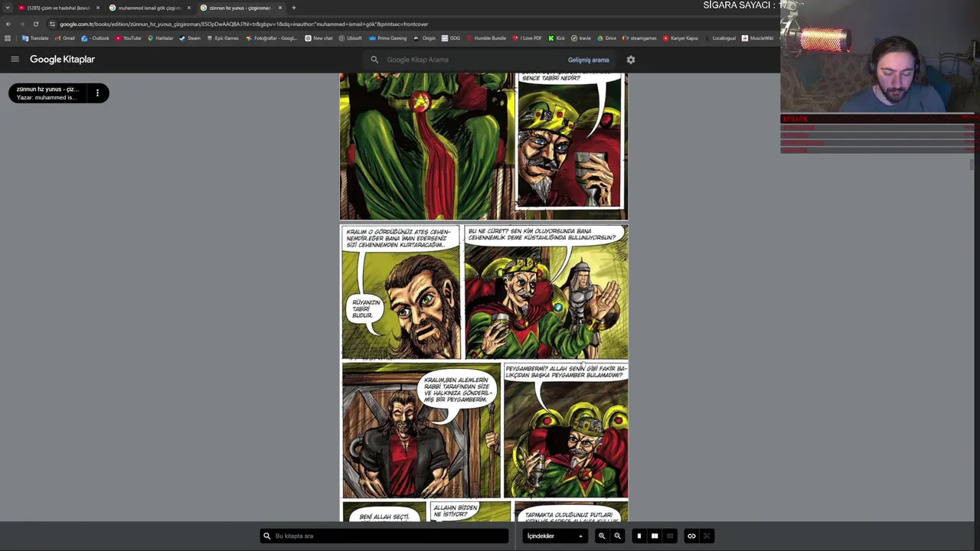Open the apps grid in bookmarks bar
The height and width of the screenshot is (551, 980).
coord(8,38)
